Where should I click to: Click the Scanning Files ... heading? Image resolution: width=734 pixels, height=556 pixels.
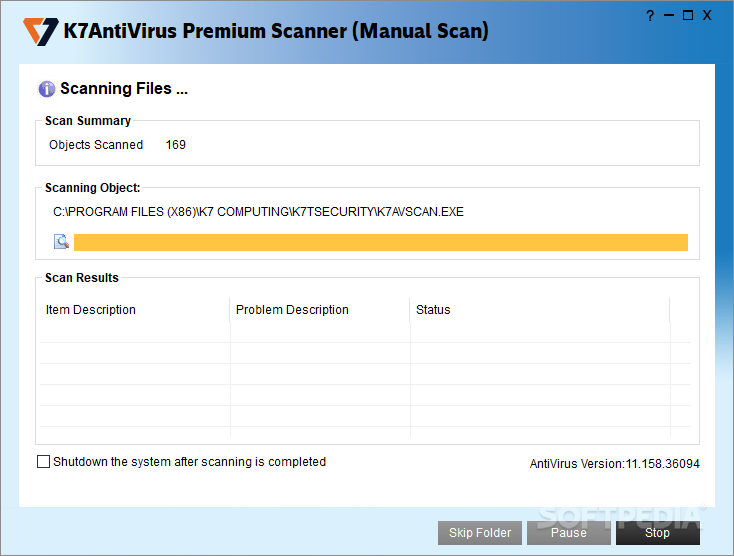(124, 88)
